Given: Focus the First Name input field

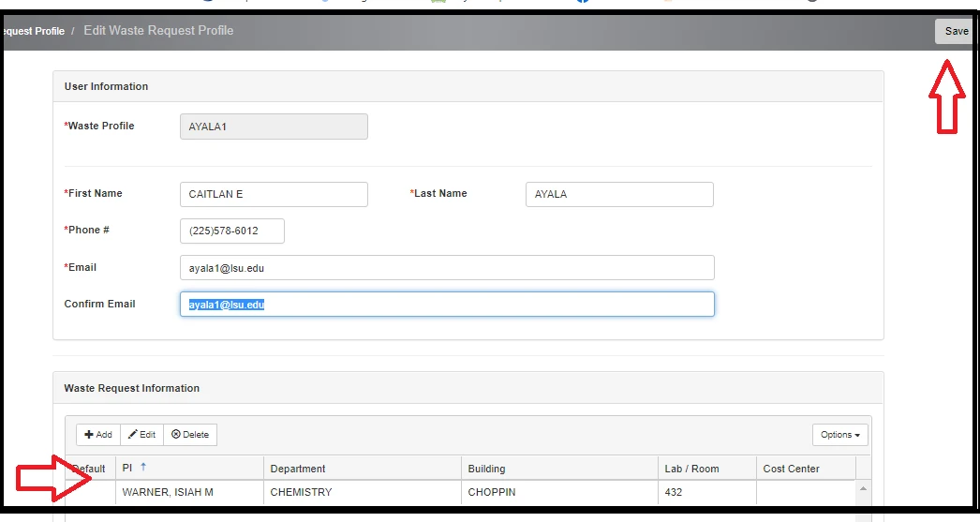Looking at the screenshot, I should 274,194.
